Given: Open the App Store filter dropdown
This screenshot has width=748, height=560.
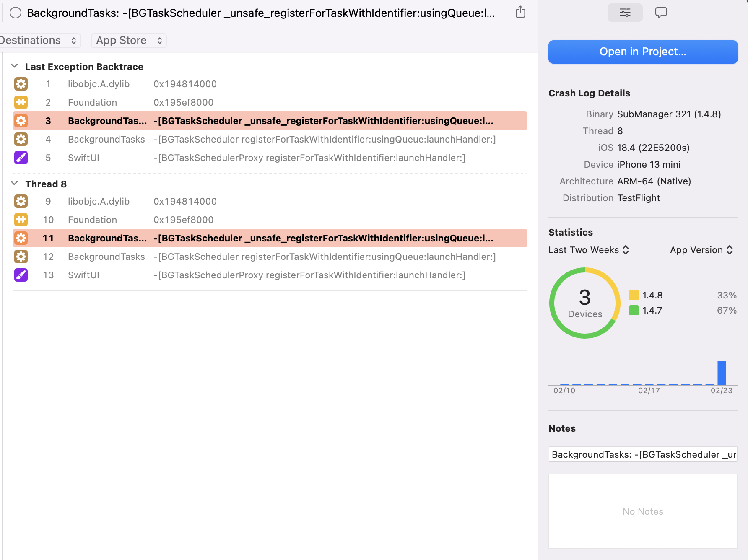Looking at the screenshot, I should point(129,41).
